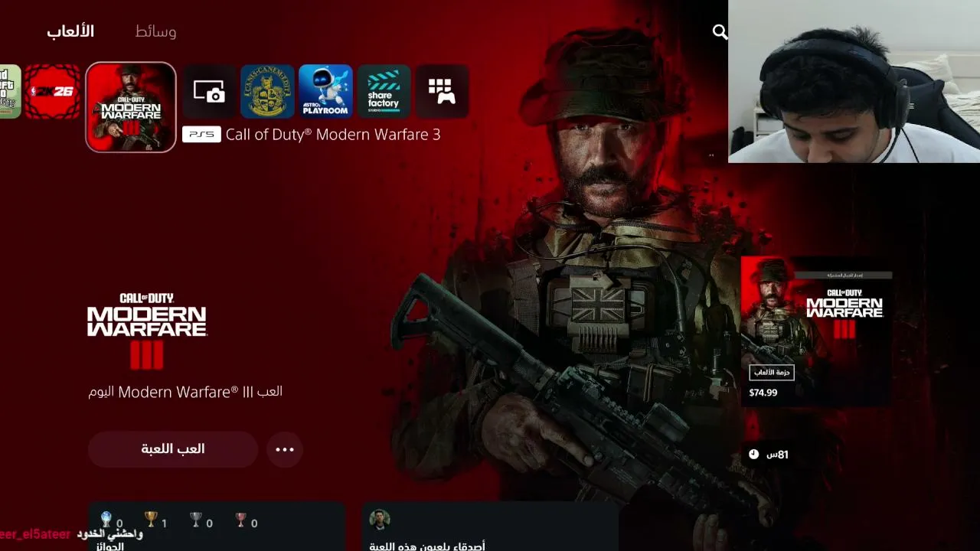This screenshot has width=980, height=551.
Task: Launch Astro's Playroom tile
Action: (325, 92)
